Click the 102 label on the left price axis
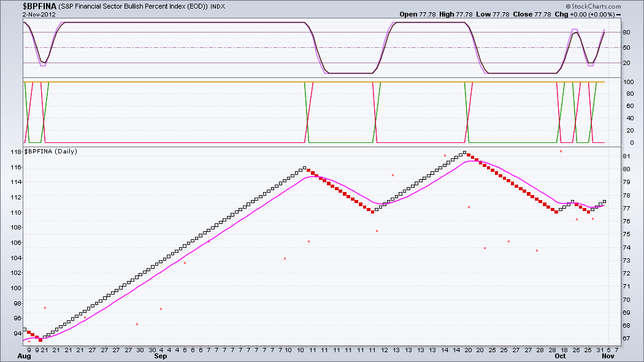 tap(15, 273)
